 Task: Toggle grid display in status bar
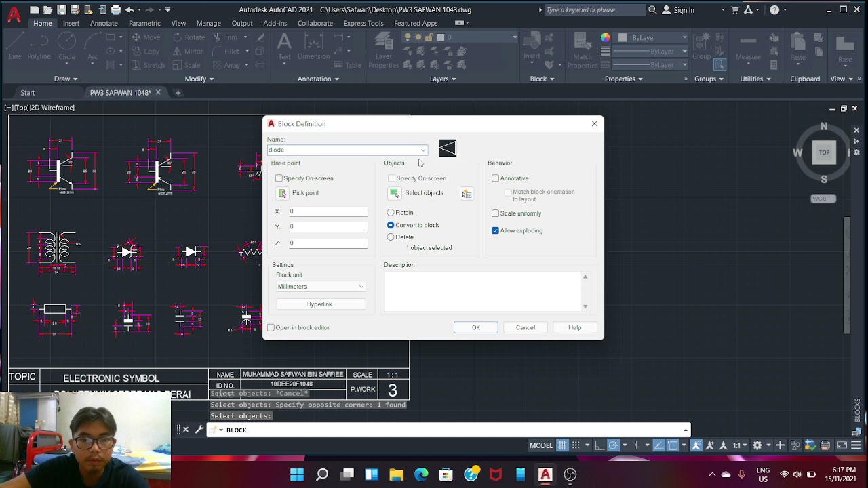pyautogui.click(x=562, y=445)
